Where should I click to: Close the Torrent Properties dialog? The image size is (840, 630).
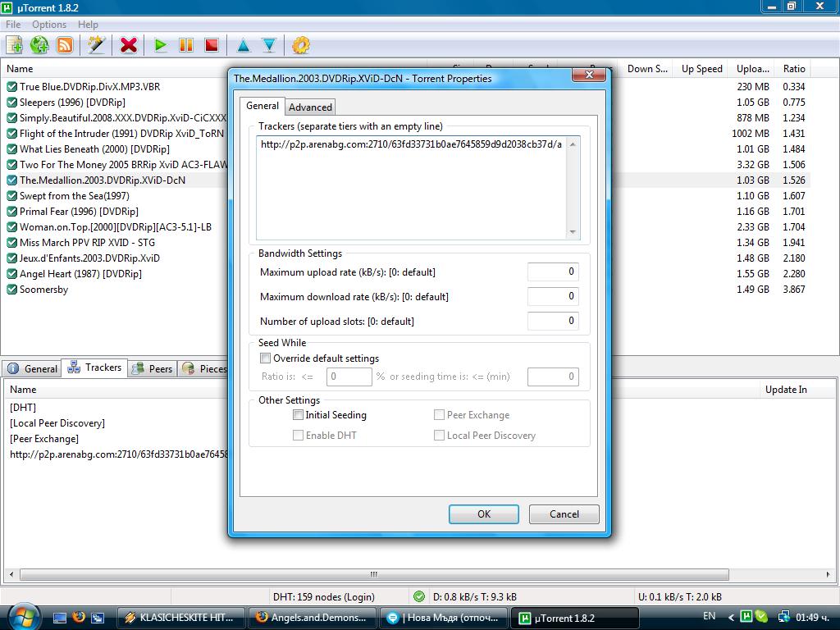pos(589,75)
